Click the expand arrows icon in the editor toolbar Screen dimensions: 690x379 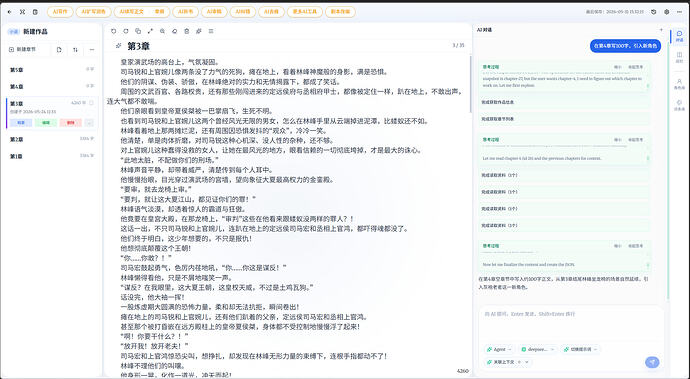point(150,31)
